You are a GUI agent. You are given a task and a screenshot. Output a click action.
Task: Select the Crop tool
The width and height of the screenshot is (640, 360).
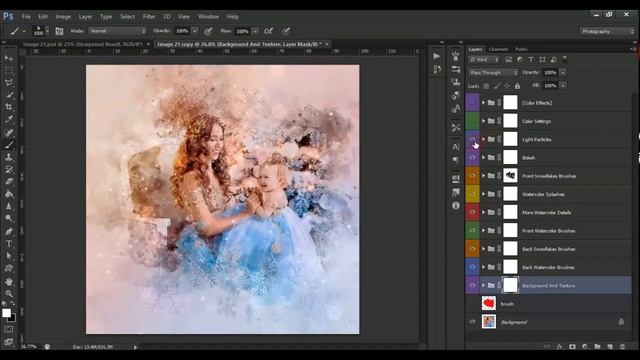tap(9, 107)
